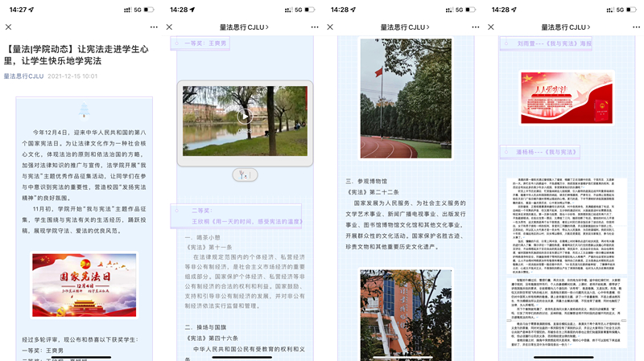Open the 国家宪法日 banner image
Screen dimensions: 644x361
pyautogui.click(x=85, y=285)
